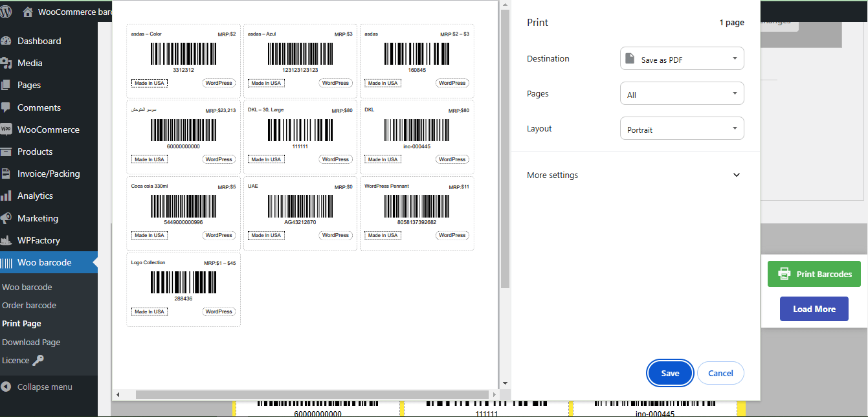The height and width of the screenshot is (417, 868).
Task: Click the preview horizontal scrollbar thumb
Action: [x=311, y=394]
